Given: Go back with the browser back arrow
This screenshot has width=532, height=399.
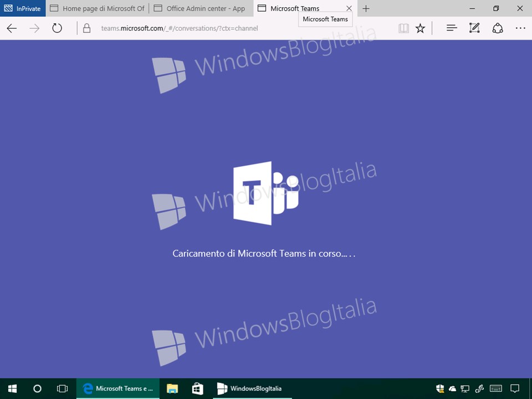Looking at the screenshot, I should [x=12, y=28].
